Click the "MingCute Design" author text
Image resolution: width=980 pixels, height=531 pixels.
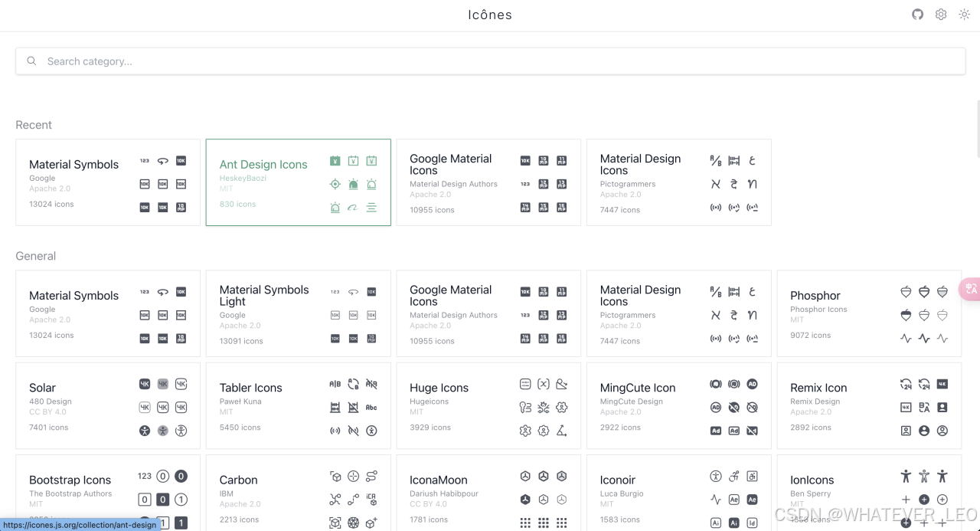[x=632, y=402]
